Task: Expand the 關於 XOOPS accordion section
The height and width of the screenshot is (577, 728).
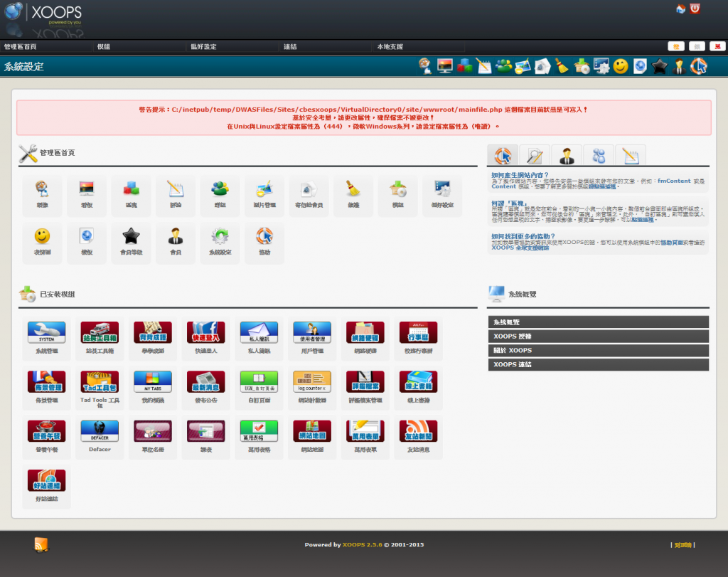Action: click(598, 350)
